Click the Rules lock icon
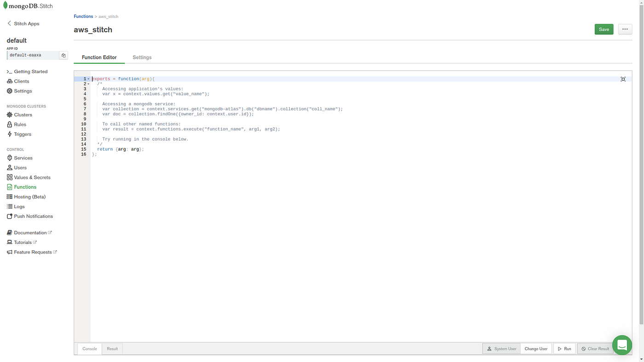Screen dimensions: 644x362 [x=9, y=124]
